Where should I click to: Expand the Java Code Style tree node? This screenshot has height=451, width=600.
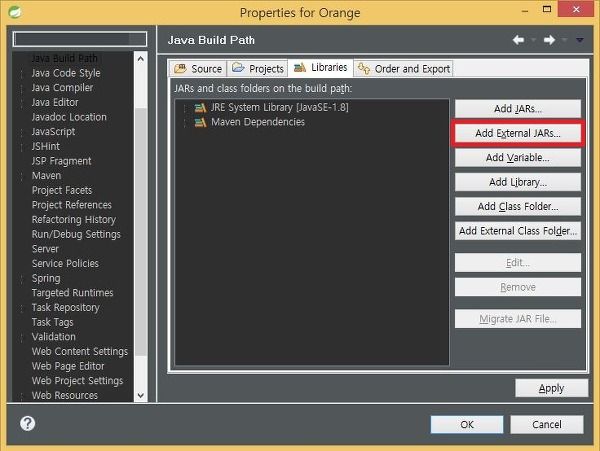point(22,73)
